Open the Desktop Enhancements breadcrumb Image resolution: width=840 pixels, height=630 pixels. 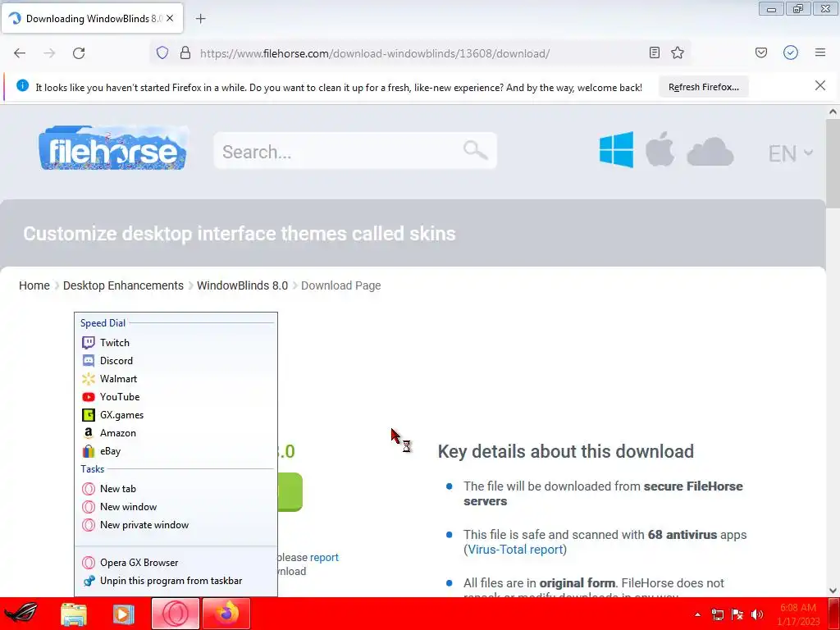coord(123,285)
